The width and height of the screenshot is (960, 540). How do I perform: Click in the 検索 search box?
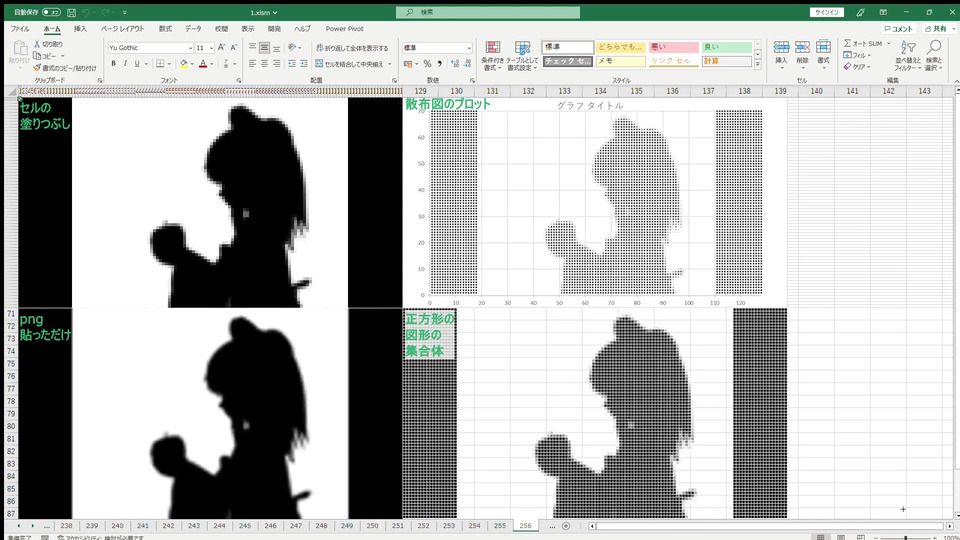(487, 12)
